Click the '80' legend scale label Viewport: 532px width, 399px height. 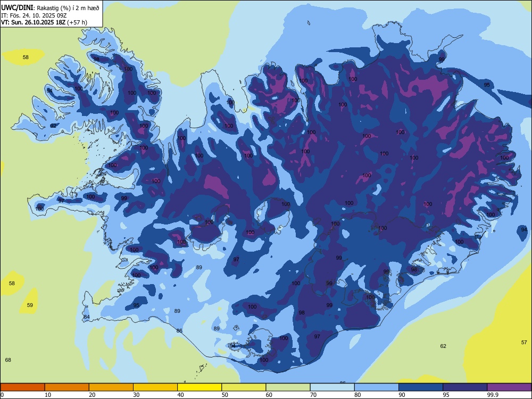[x=358, y=395]
